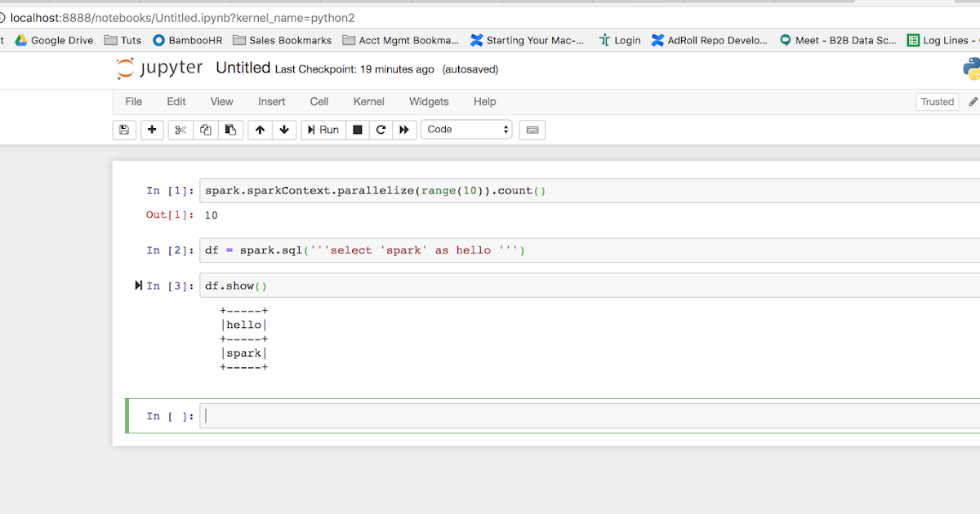Open the Starting Your Mac bookmark
The height and width of the screenshot is (514, 980).
[x=528, y=40]
